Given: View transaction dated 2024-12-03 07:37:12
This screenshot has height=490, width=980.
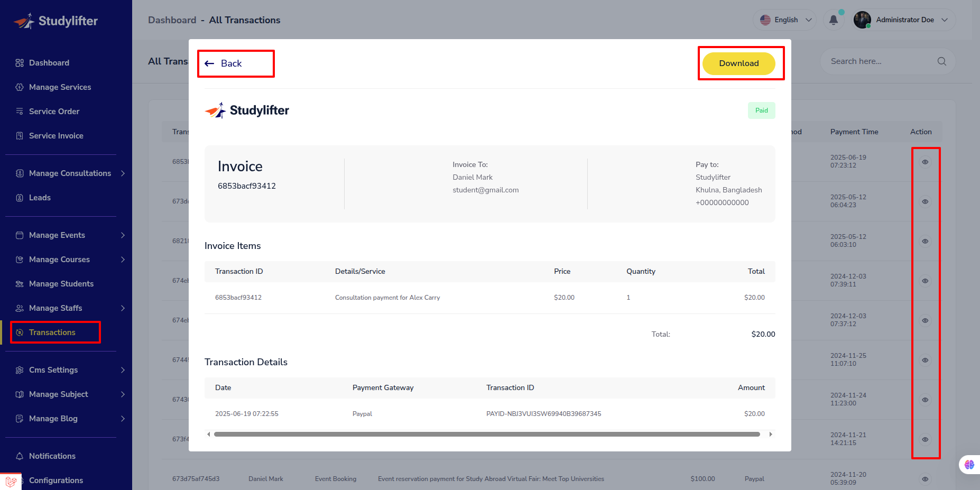Looking at the screenshot, I should [925, 321].
